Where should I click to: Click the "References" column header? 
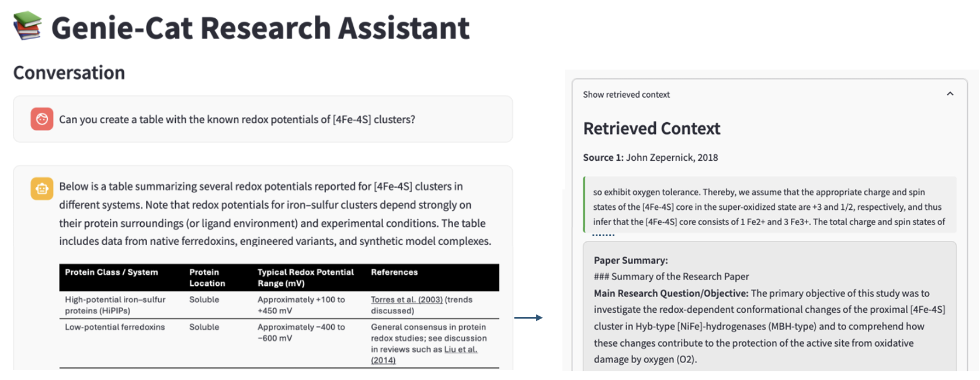(x=394, y=272)
